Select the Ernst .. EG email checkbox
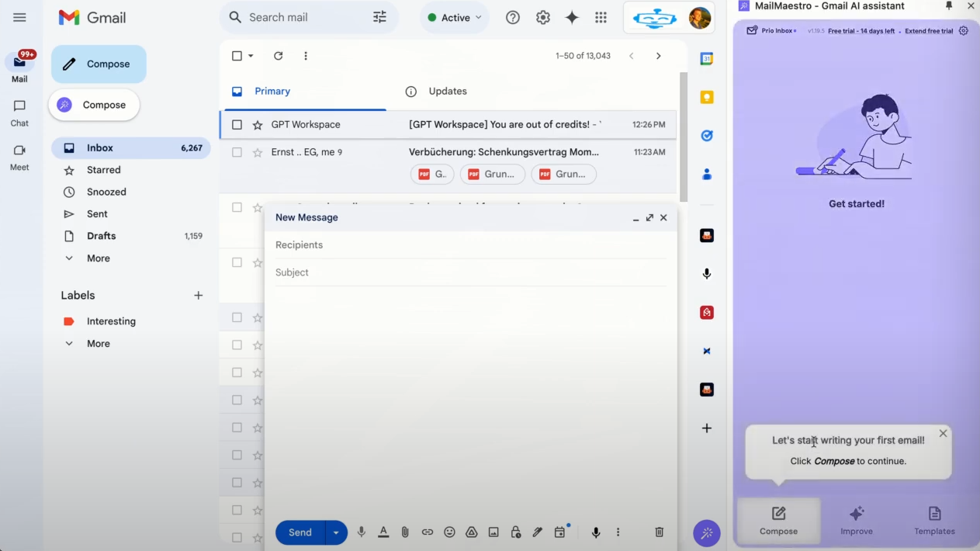980x551 pixels. (237, 153)
